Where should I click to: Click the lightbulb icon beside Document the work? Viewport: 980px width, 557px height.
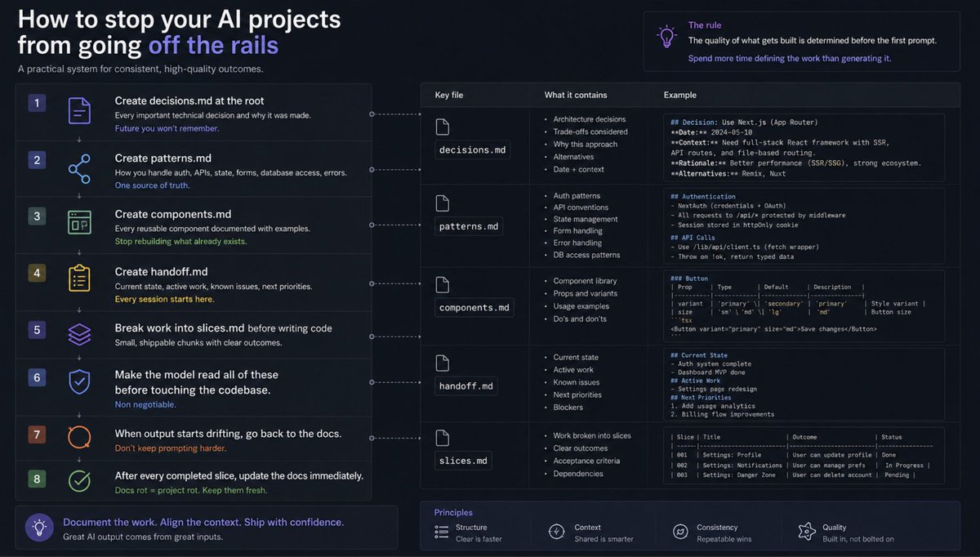pyautogui.click(x=38, y=527)
